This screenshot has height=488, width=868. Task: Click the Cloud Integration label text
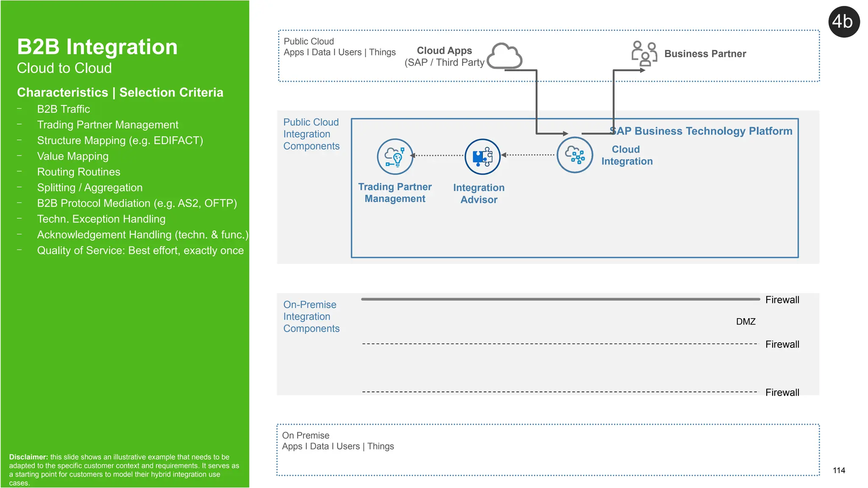(x=626, y=155)
